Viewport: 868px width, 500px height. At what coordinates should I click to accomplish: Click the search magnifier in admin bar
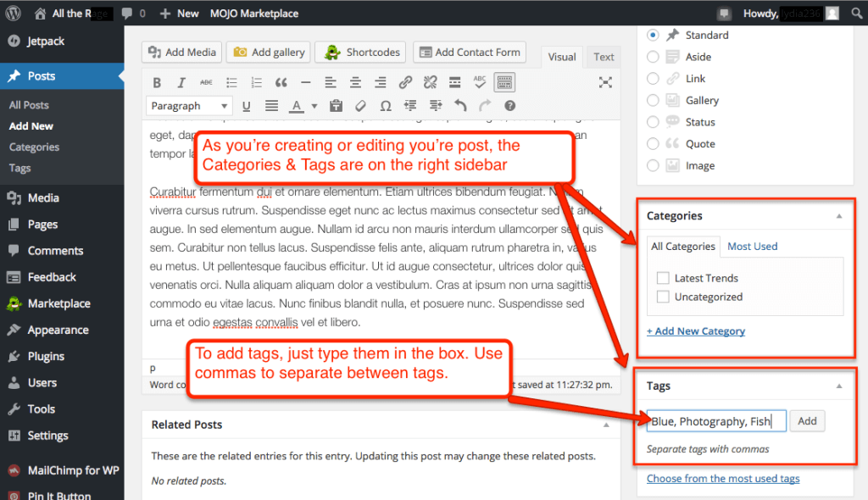pos(856,14)
